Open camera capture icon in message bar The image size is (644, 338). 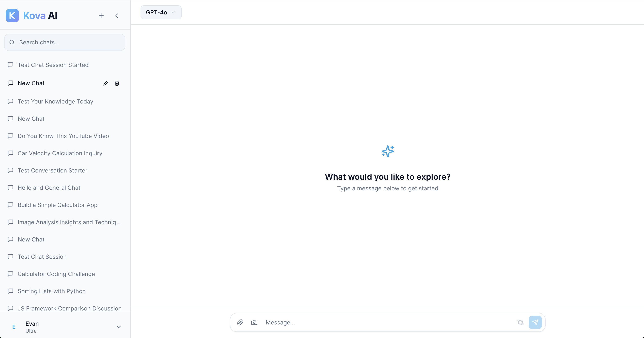[254, 322]
